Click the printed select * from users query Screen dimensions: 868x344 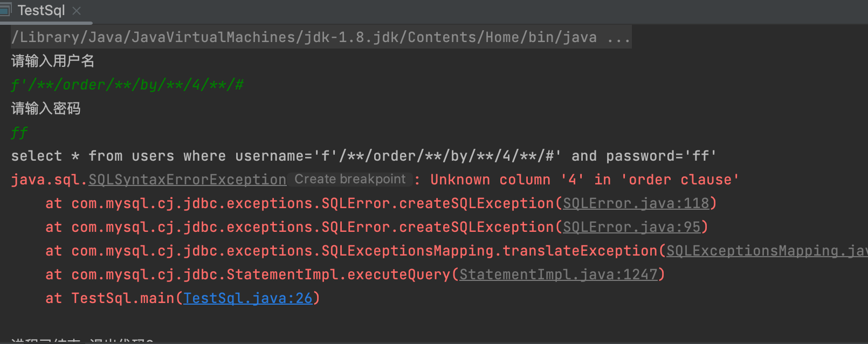[x=363, y=156]
